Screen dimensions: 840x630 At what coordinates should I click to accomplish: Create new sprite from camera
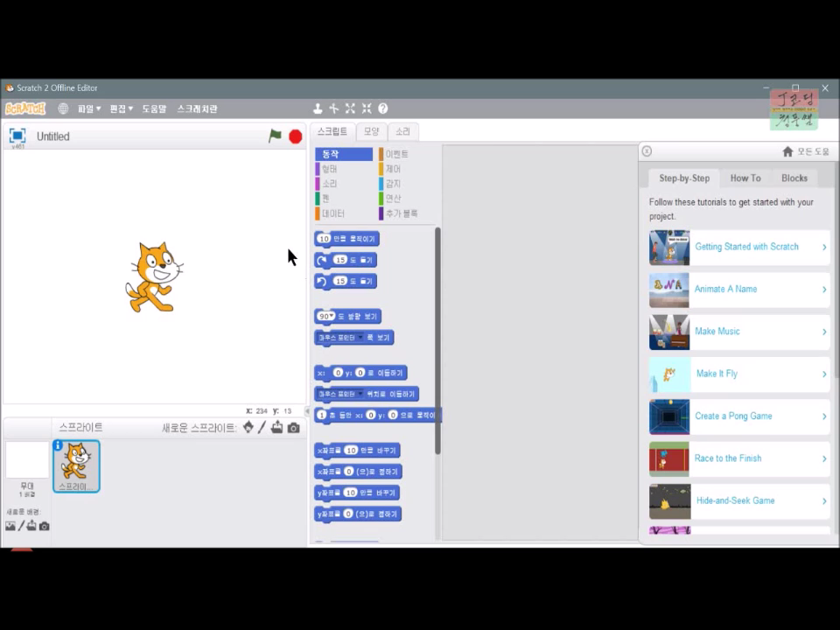(x=294, y=428)
